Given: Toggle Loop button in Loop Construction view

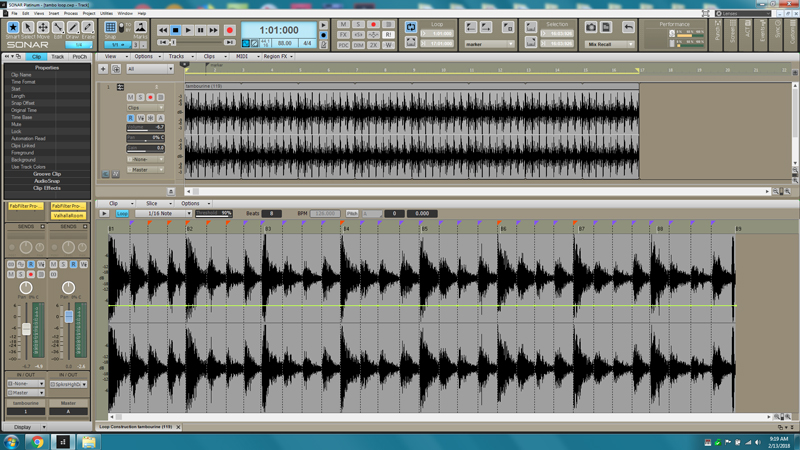Looking at the screenshot, I should [x=122, y=213].
